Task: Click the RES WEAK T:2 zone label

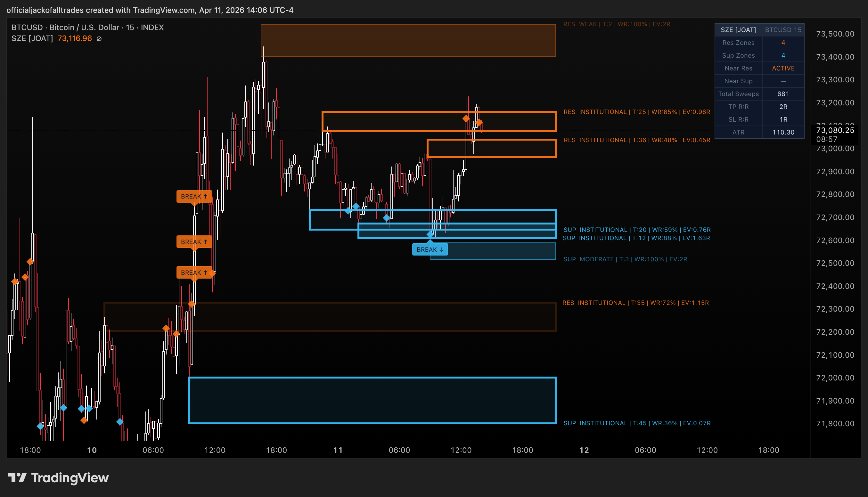Action: click(x=617, y=24)
